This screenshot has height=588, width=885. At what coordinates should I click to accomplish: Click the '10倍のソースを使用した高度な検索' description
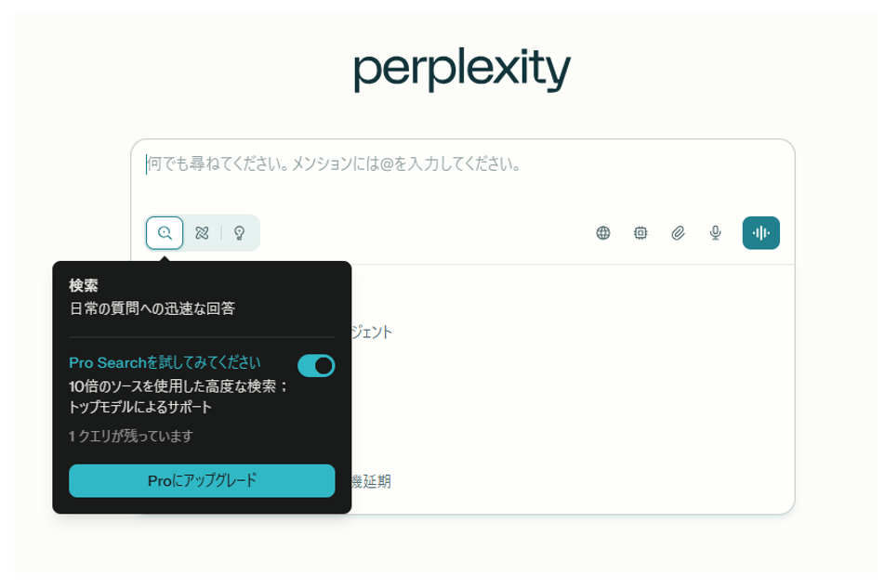178,385
